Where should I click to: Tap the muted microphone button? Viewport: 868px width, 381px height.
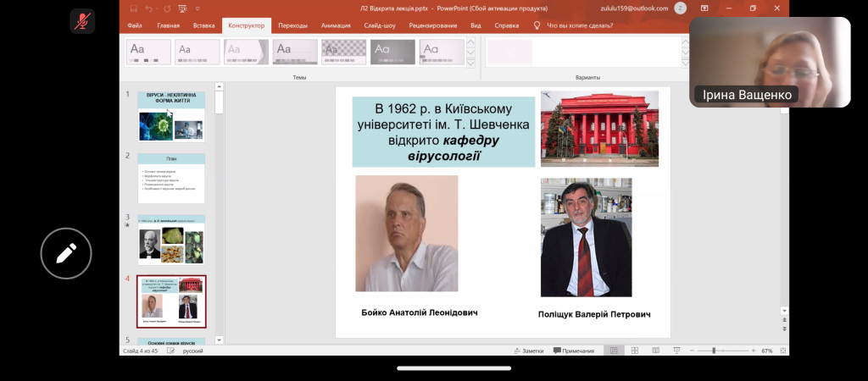coord(83,21)
